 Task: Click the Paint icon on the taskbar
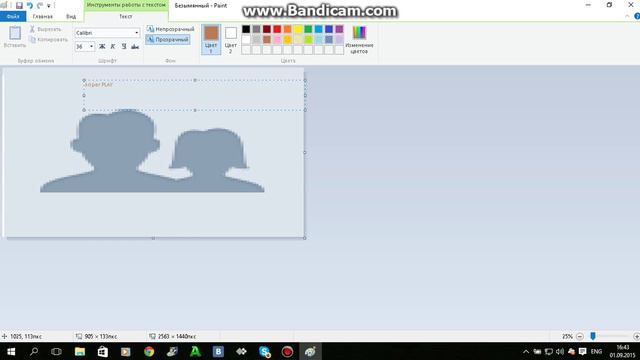pos(310,351)
